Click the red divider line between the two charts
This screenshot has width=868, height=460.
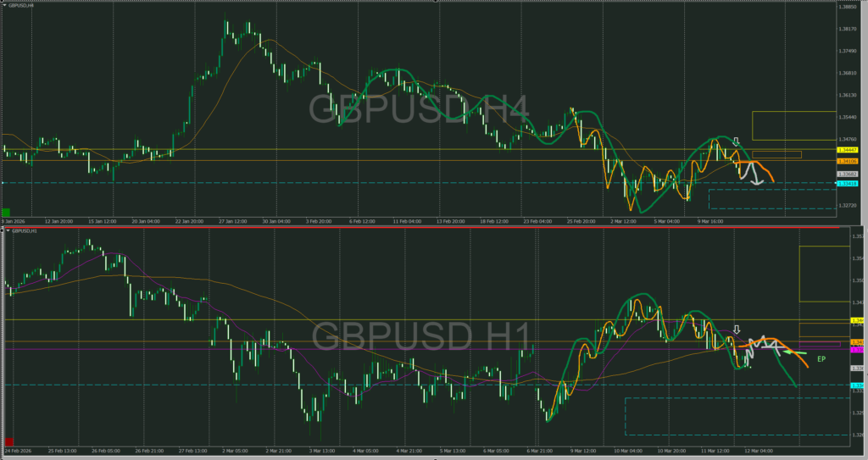tap(424, 227)
